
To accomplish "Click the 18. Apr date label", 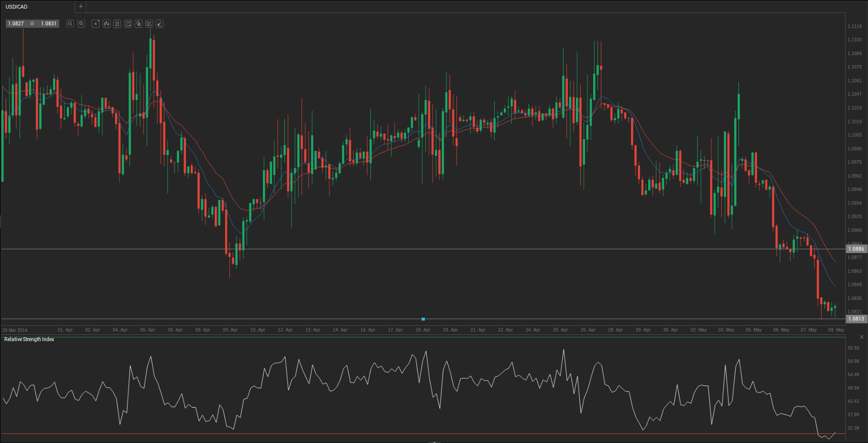I will pos(423,330).
